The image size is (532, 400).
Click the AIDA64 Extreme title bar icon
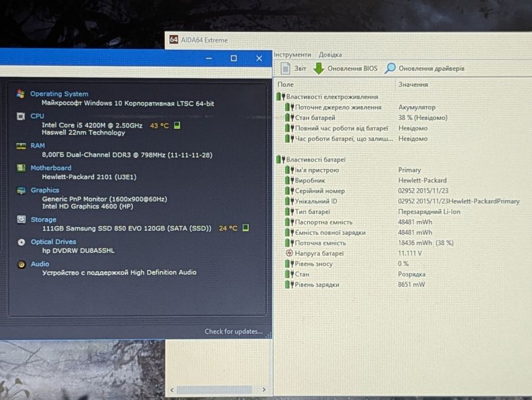pyautogui.click(x=174, y=40)
